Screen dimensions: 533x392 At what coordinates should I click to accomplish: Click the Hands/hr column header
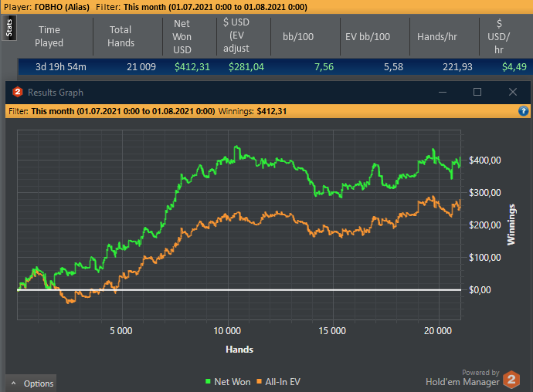(437, 37)
